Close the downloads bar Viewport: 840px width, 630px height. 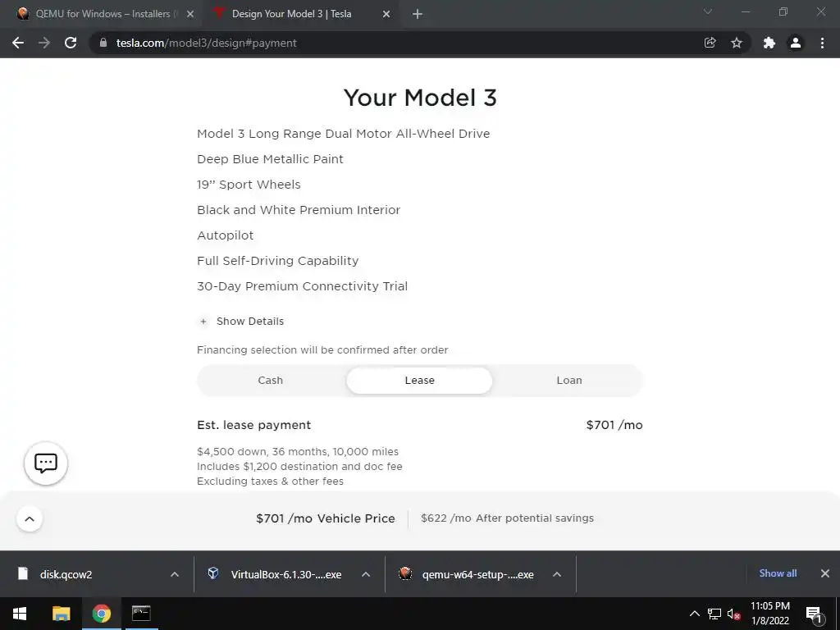(825, 573)
